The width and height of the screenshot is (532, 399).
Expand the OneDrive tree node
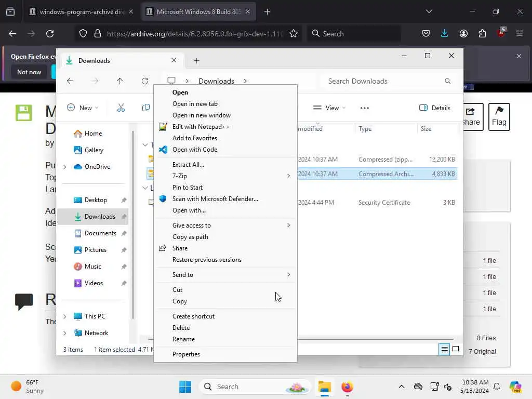click(x=65, y=167)
